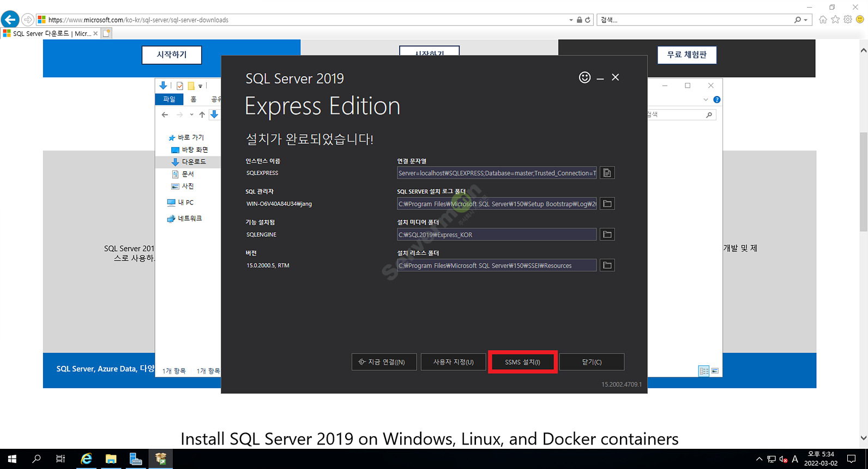Click the smiley feedback icon in SQL Server installer

click(x=584, y=77)
